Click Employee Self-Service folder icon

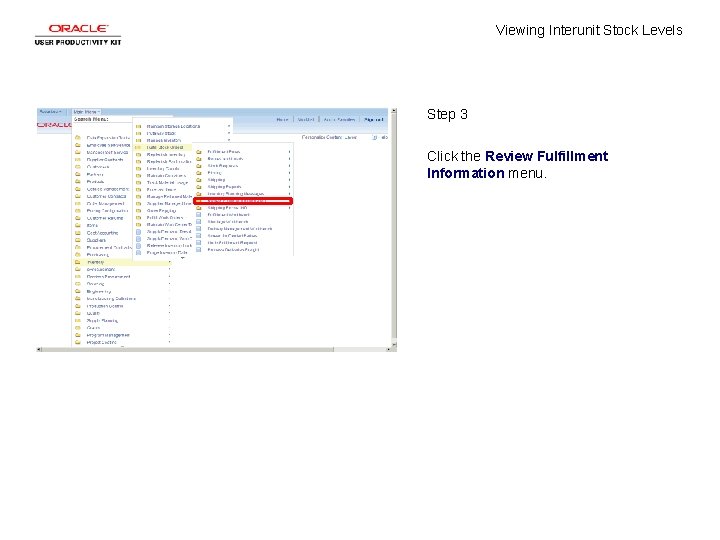pyautogui.click(x=78, y=145)
